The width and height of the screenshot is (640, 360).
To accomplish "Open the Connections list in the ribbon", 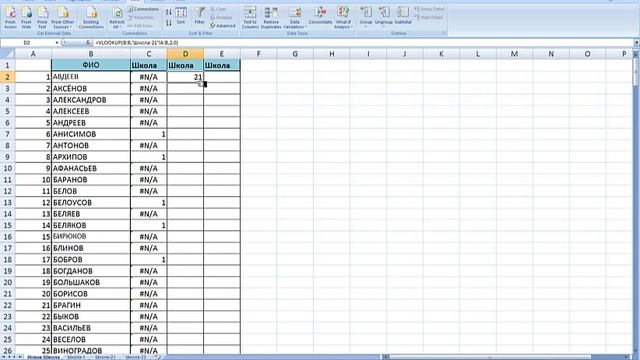I will point(143,9).
